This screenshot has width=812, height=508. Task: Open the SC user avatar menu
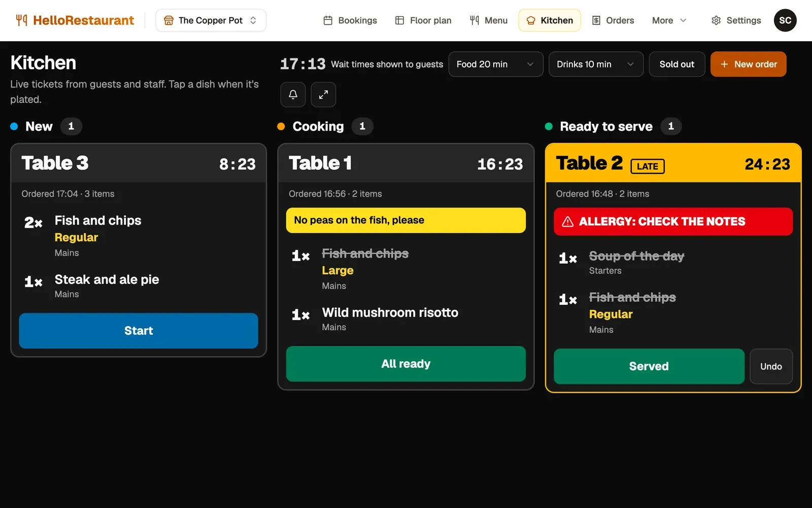[785, 20]
